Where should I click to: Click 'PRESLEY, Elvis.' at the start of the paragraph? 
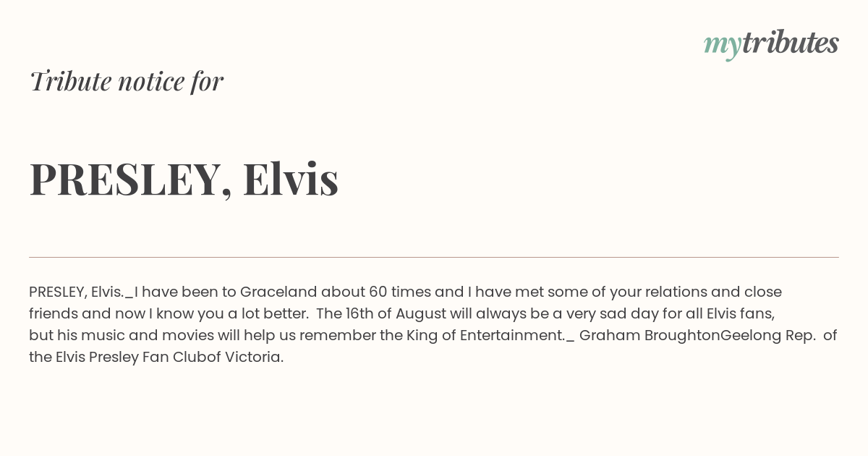[x=77, y=292]
